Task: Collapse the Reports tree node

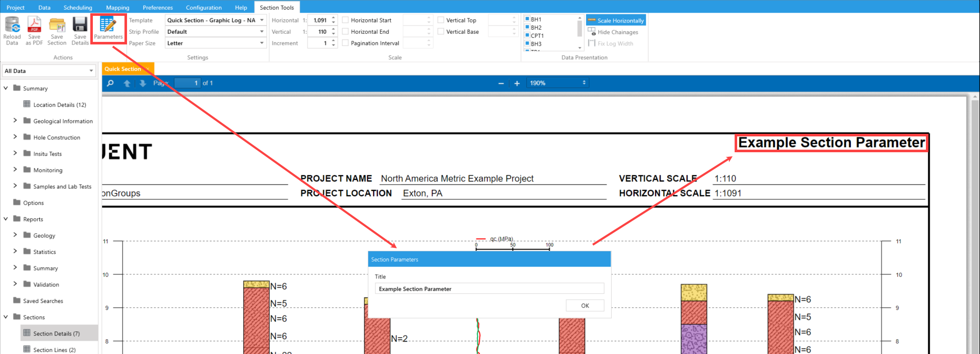Action: tap(6, 219)
